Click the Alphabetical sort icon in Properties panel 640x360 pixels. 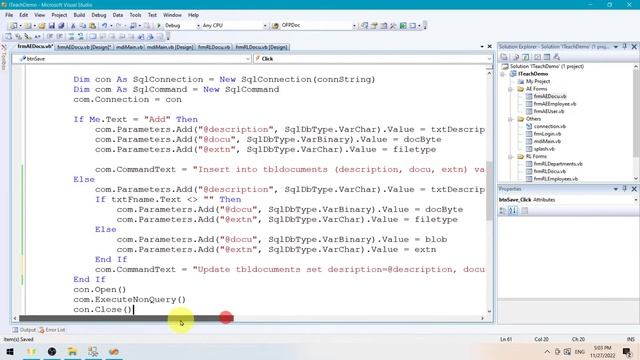tap(513, 211)
